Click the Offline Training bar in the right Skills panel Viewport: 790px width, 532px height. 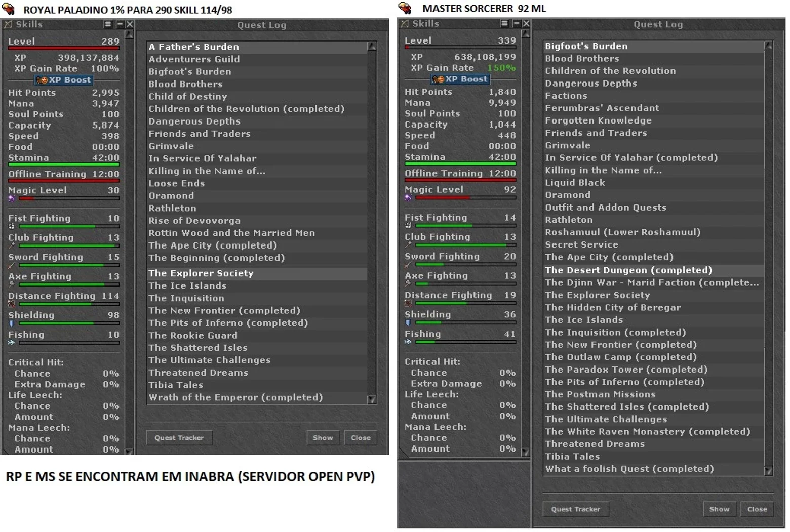(x=460, y=179)
